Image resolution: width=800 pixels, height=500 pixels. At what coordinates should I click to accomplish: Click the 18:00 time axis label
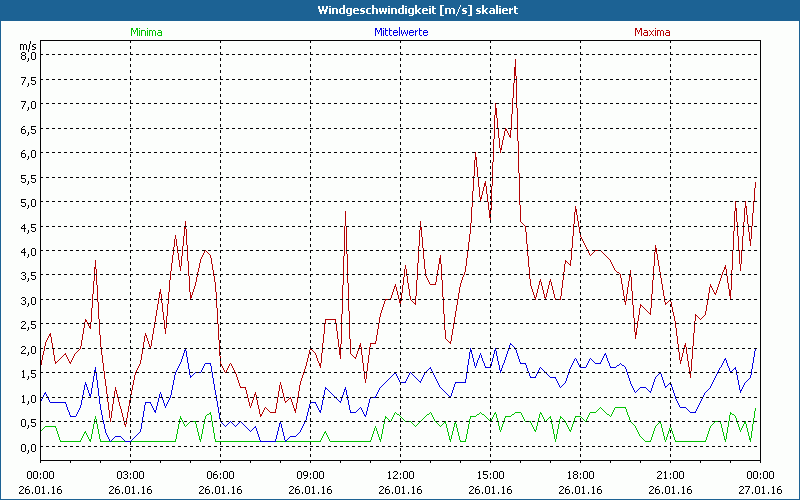(x=580, y=475)
